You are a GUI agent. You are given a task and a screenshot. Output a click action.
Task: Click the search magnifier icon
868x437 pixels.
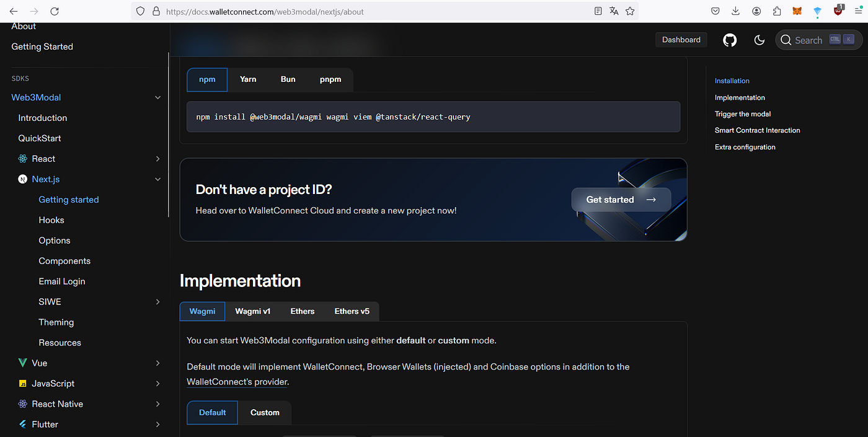(x=786, y=40)
